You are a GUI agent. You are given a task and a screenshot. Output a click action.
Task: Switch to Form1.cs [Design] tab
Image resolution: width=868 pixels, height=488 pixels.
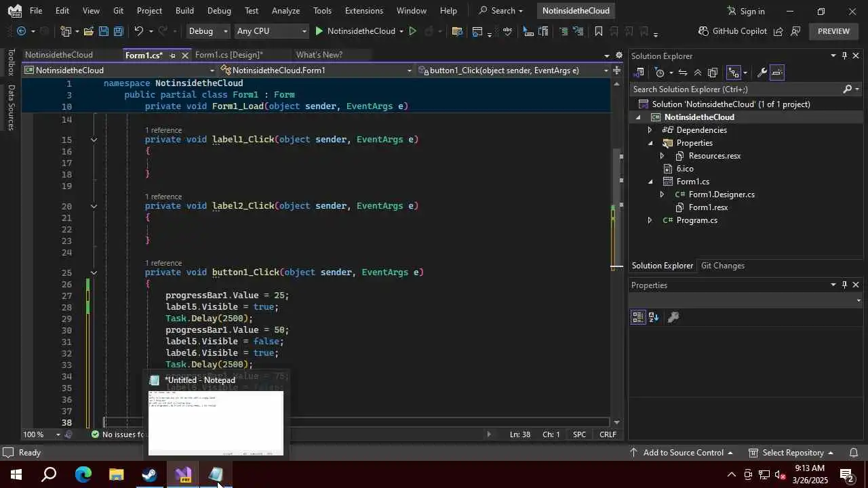tap(229, 55)
